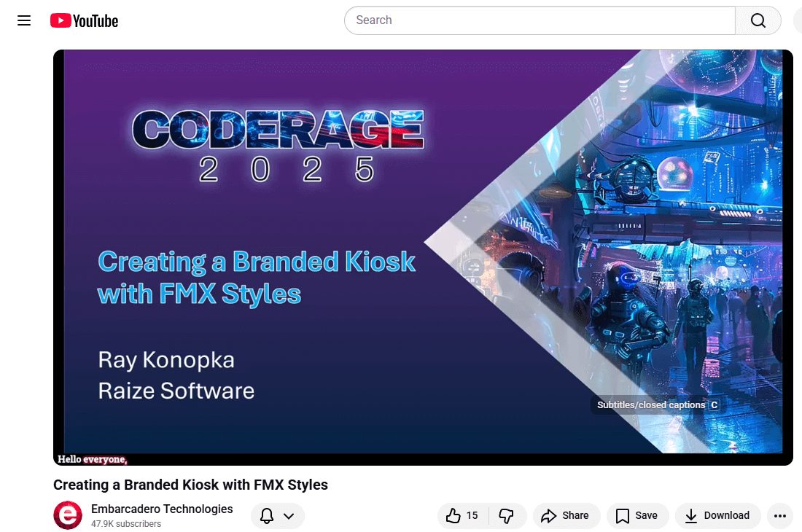
Task: Focus the Search input field
Action: point(540,20)
